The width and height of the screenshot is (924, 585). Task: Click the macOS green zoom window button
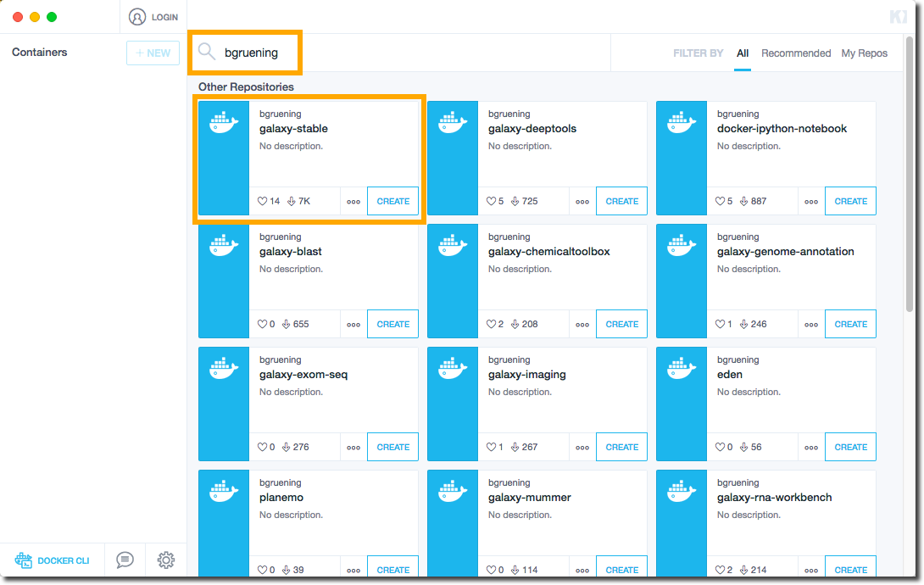(x=52, y=17)
